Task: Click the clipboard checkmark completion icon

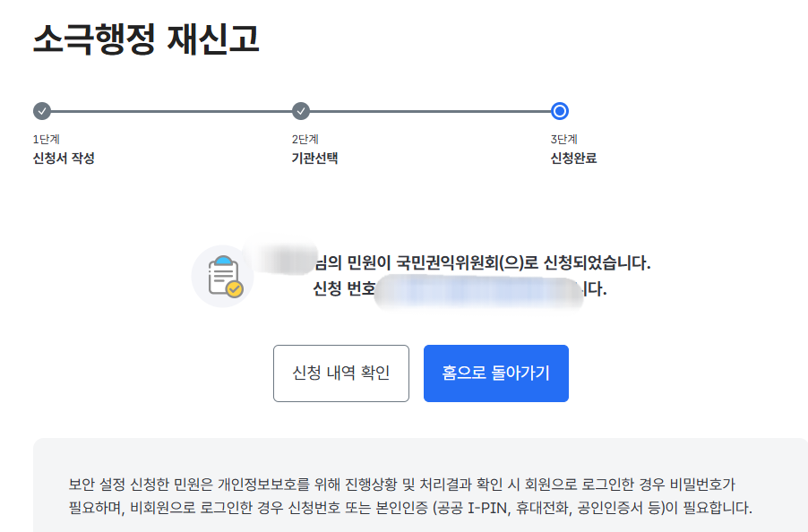Action: pyautogui.click(x=223, y=277)
